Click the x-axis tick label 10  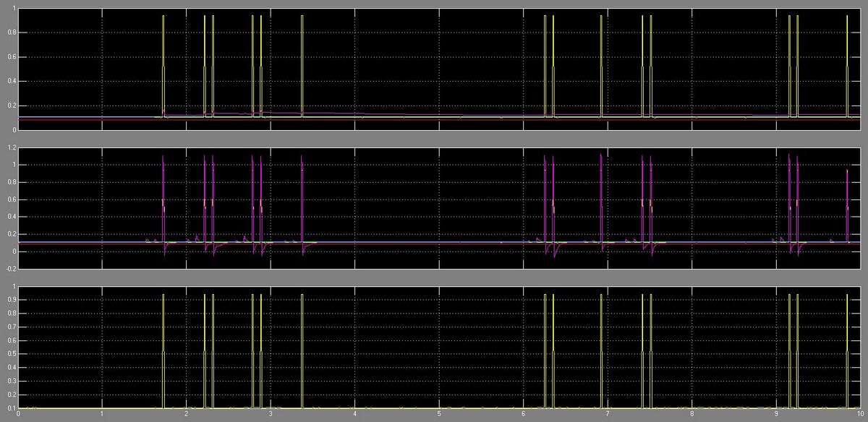tap(859, 415)
